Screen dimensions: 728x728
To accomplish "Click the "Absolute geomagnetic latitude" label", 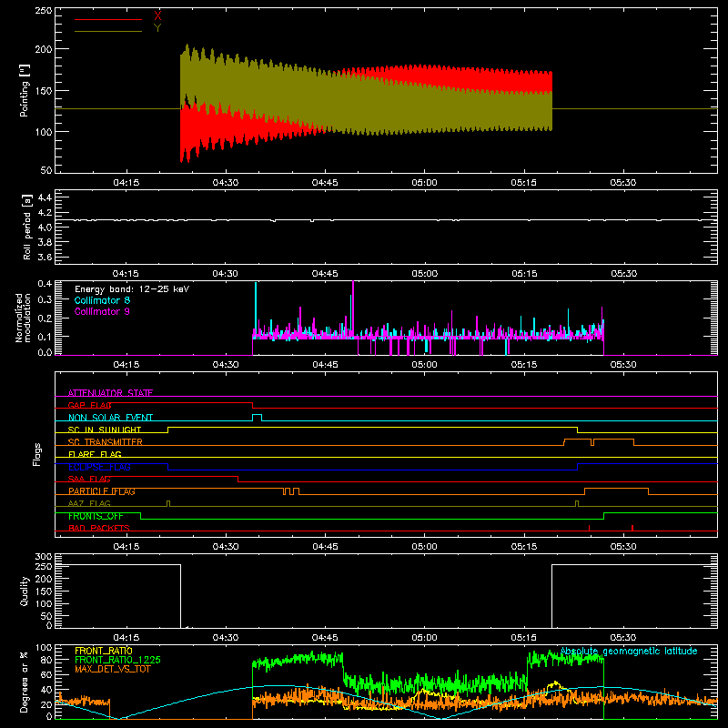I will pyautogui.click(x=629, y=651).
